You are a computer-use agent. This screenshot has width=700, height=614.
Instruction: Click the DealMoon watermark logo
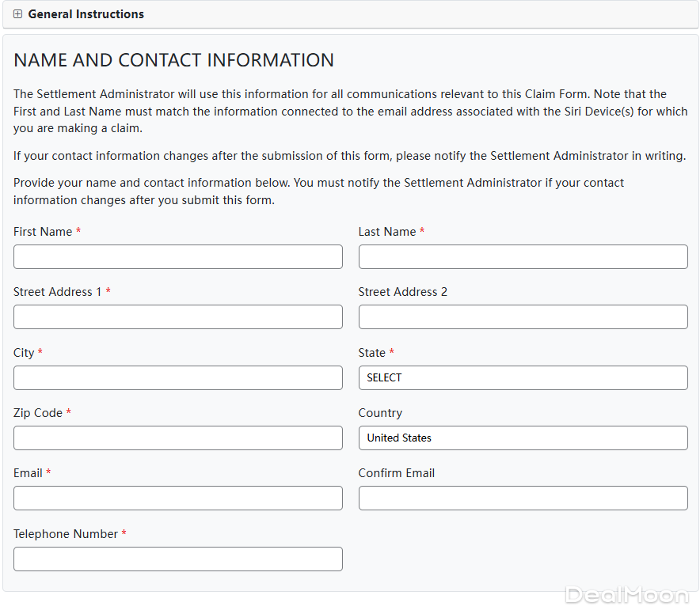click(626, 595)
